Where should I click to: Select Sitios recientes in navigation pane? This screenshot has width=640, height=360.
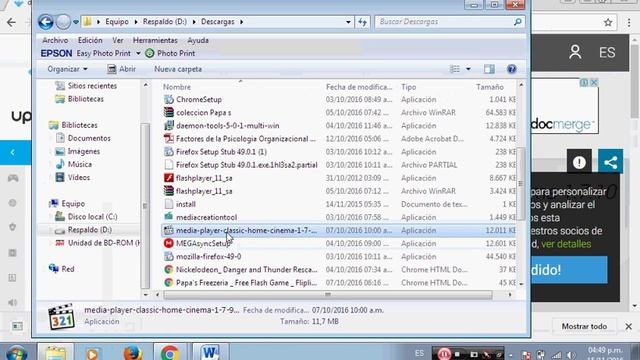coord(86,86)
